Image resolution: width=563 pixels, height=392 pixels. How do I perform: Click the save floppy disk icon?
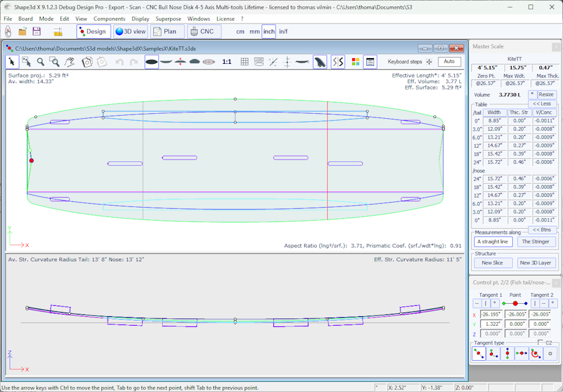tap(37, 31)
